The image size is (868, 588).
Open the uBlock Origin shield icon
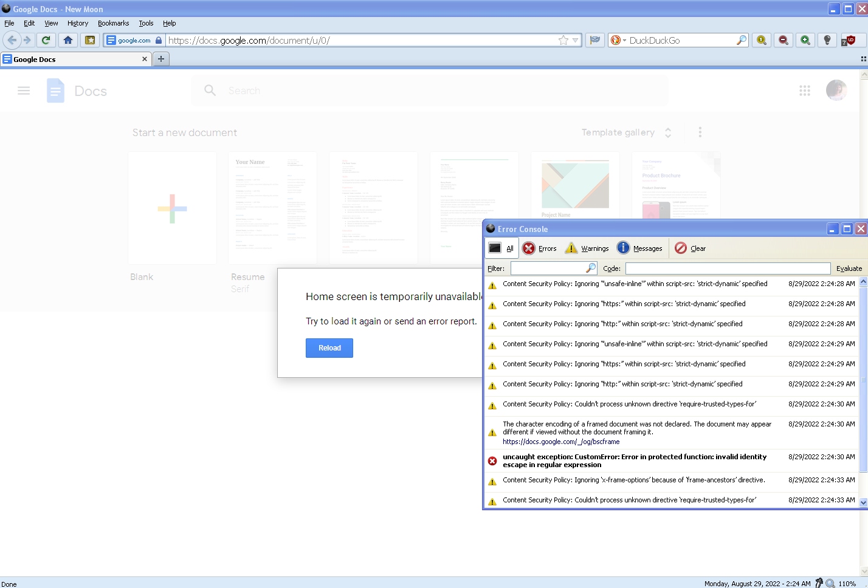pyautogui.click(x=849, y=40)
